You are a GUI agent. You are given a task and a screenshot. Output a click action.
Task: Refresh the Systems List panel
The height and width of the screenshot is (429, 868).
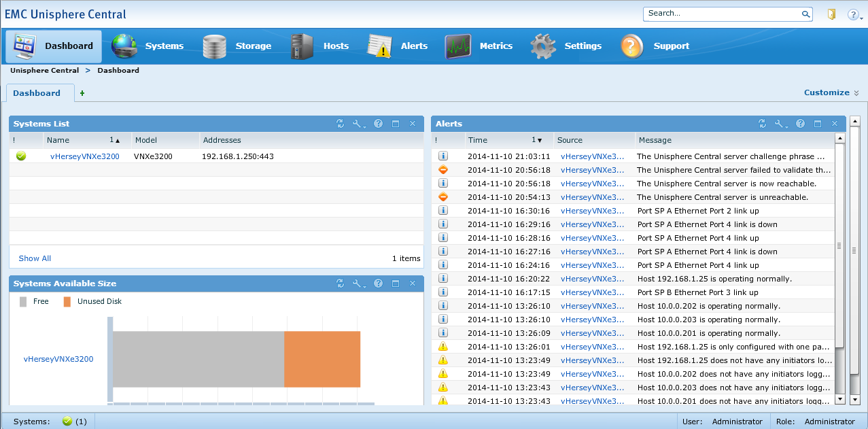pos(341,124)
